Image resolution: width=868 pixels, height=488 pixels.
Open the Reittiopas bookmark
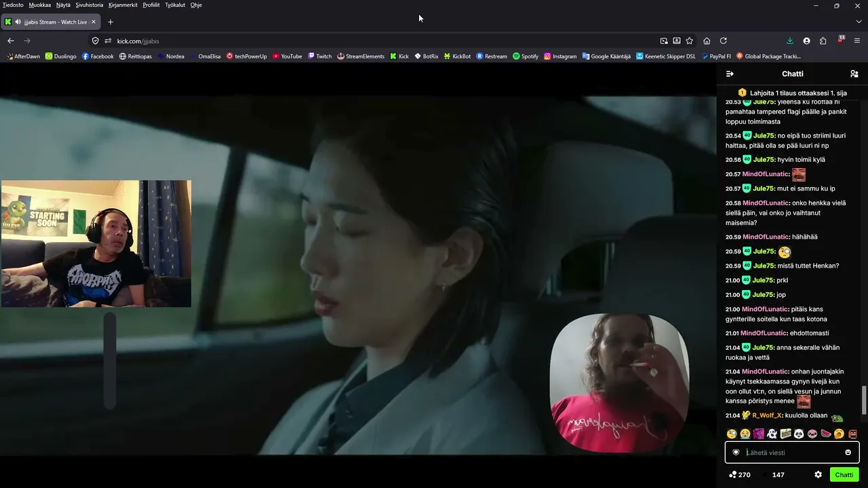point(136,56)
